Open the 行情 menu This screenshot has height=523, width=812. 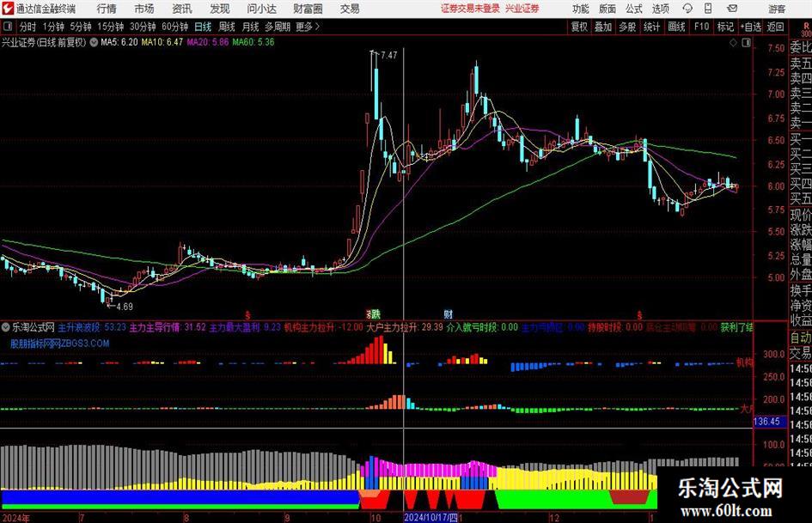click(107, 9)
